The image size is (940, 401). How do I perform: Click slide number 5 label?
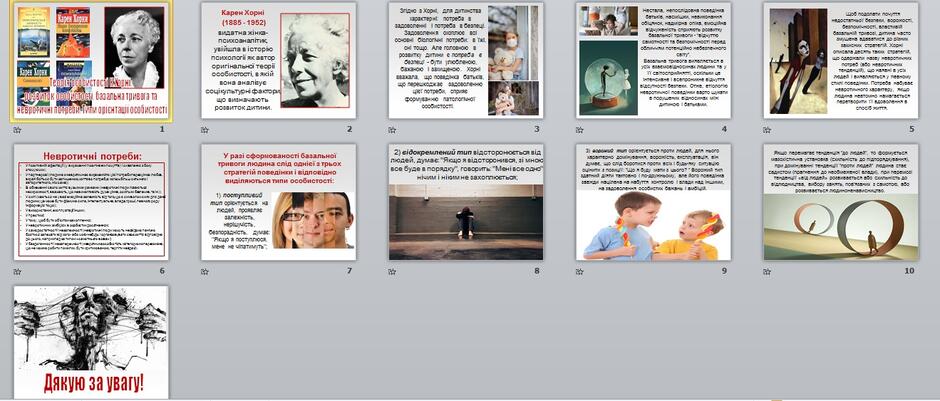coord(912,129)
